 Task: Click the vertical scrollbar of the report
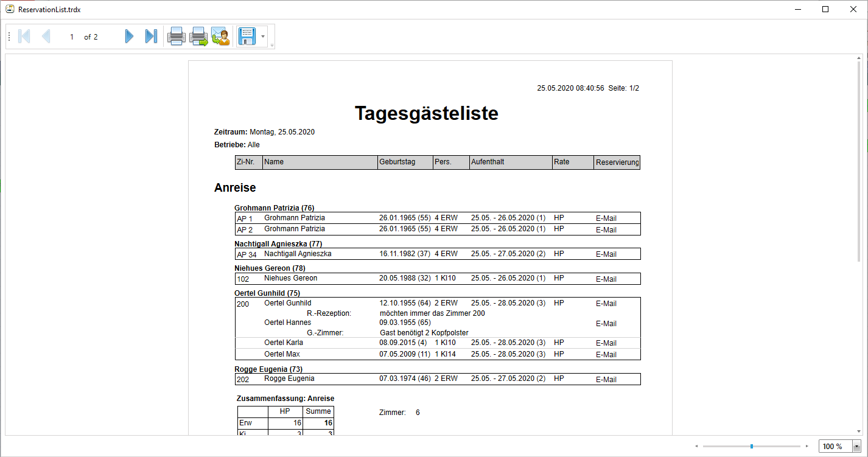859,161
